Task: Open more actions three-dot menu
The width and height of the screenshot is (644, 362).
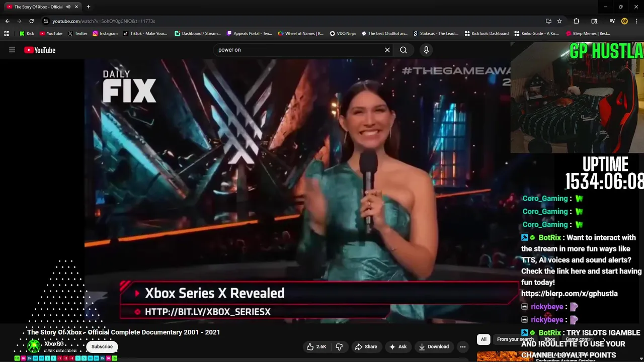Action: point(463,346)
